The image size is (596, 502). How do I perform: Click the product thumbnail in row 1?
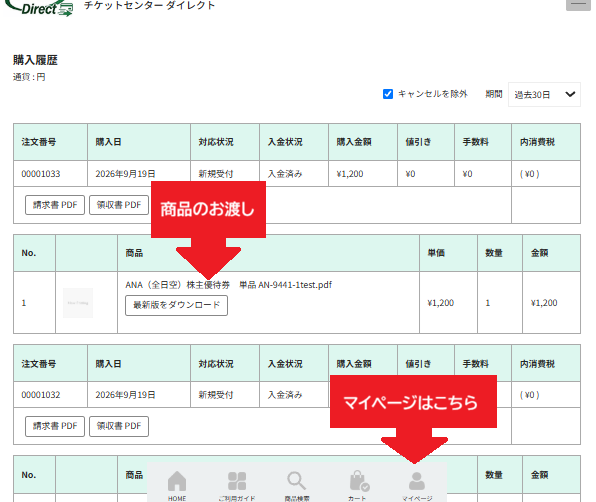click(x=78, y=303)
